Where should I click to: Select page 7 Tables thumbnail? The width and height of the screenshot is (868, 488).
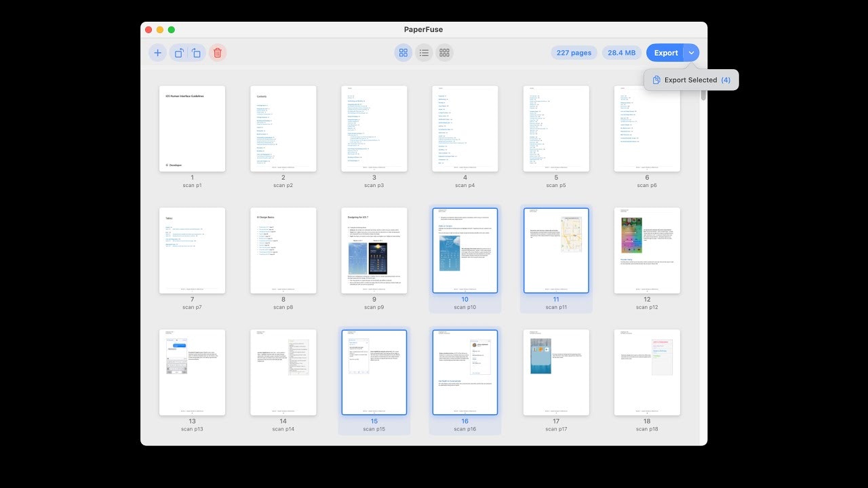coord(192,251)
